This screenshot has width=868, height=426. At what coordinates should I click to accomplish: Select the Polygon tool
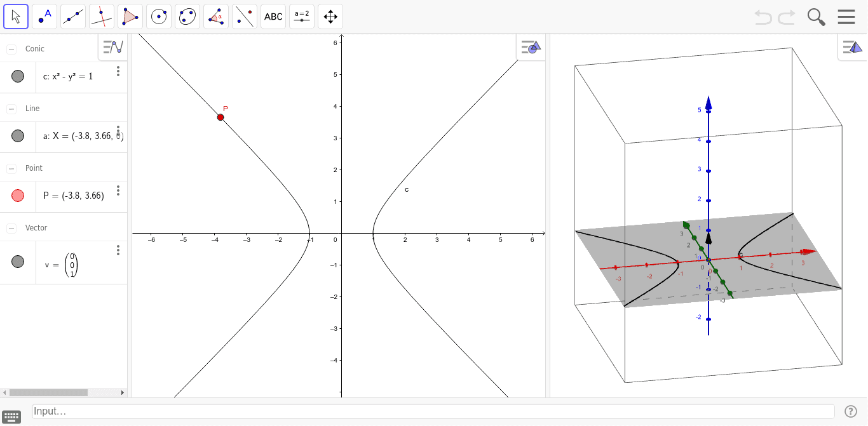click(130, 17)
